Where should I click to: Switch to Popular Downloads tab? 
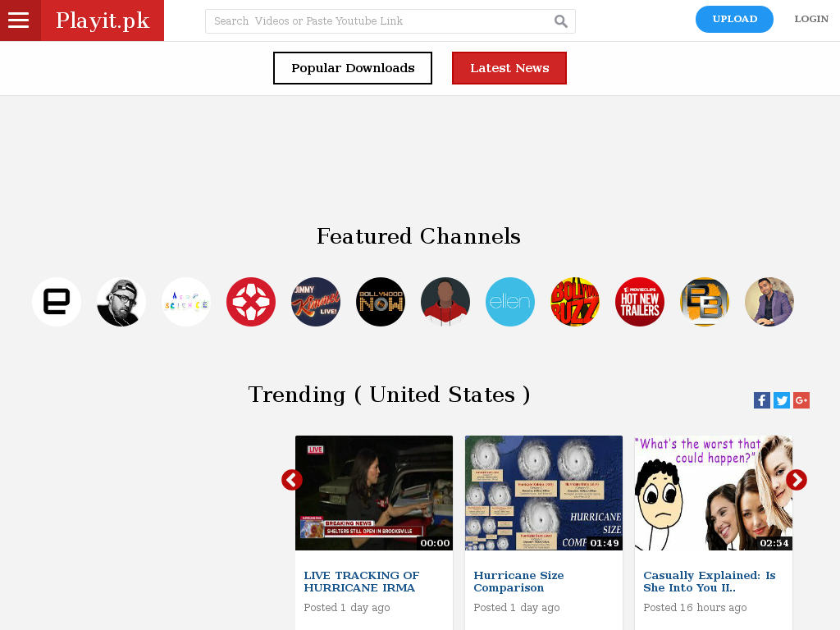pyautogui.click(x=353, y=68)
